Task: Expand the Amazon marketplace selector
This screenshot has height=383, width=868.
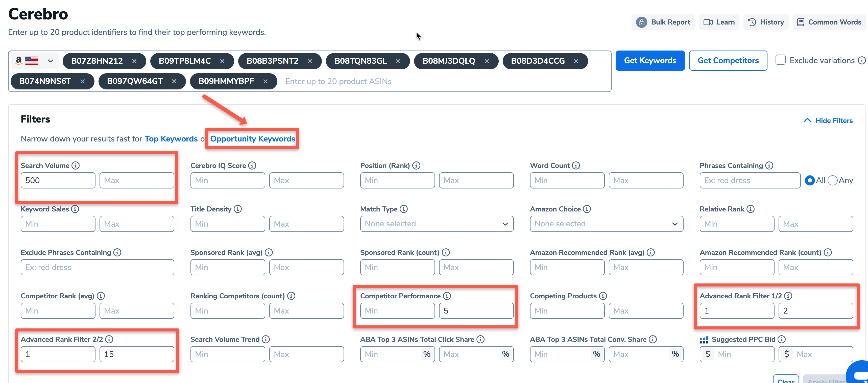Action: point(50,61)
